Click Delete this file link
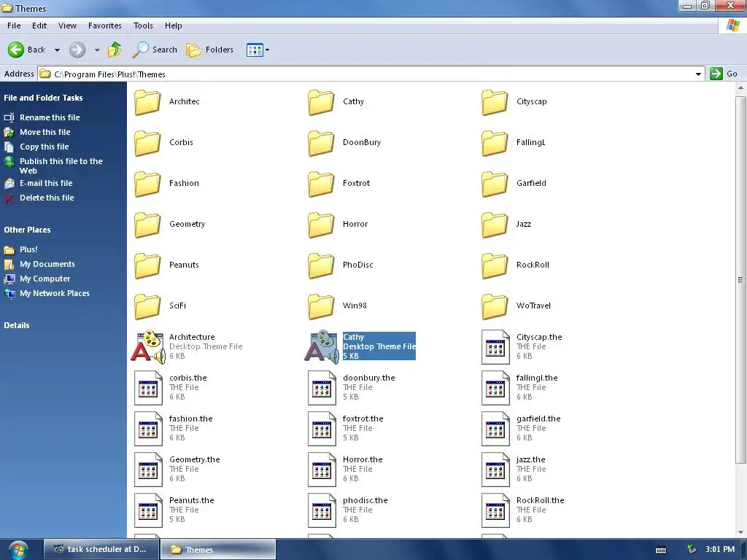 click(x=47, y=198)
